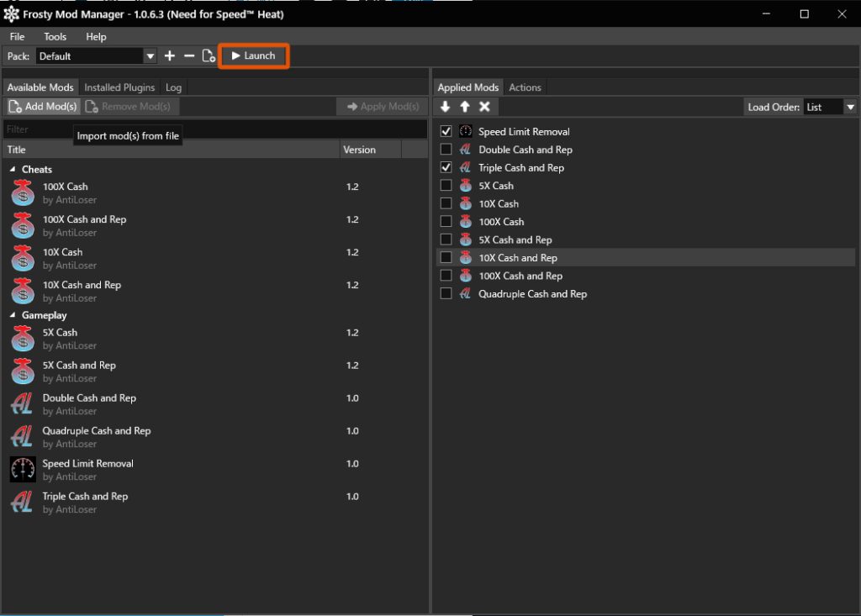This screenshot has height=616, width=861.
Task: Select the Available Mods tab
Action: (40, 87)
